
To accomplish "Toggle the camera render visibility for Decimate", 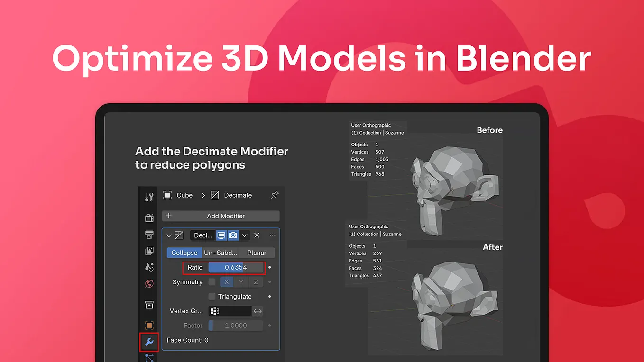I will click(x=233, y=235).
